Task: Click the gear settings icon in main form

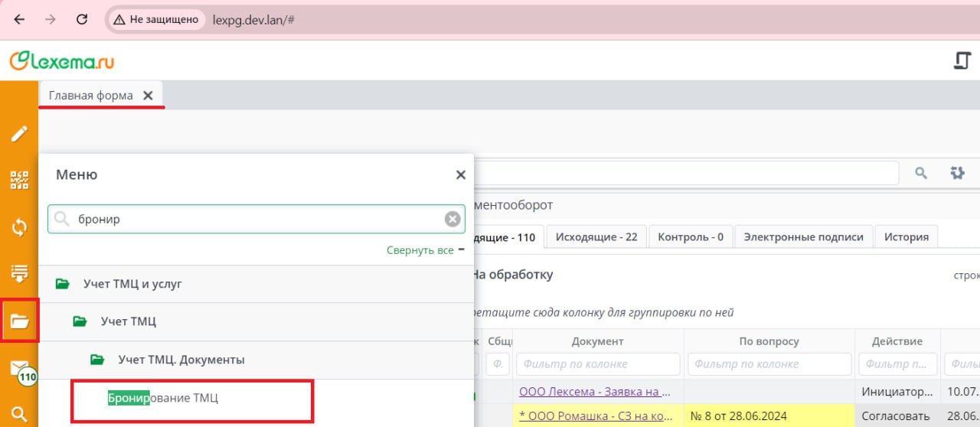Action: (x=957, y=173)
